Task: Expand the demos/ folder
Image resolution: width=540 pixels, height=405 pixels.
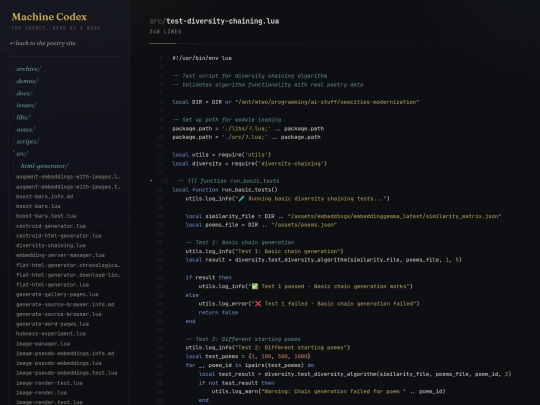Action: [x=27, y=81]
